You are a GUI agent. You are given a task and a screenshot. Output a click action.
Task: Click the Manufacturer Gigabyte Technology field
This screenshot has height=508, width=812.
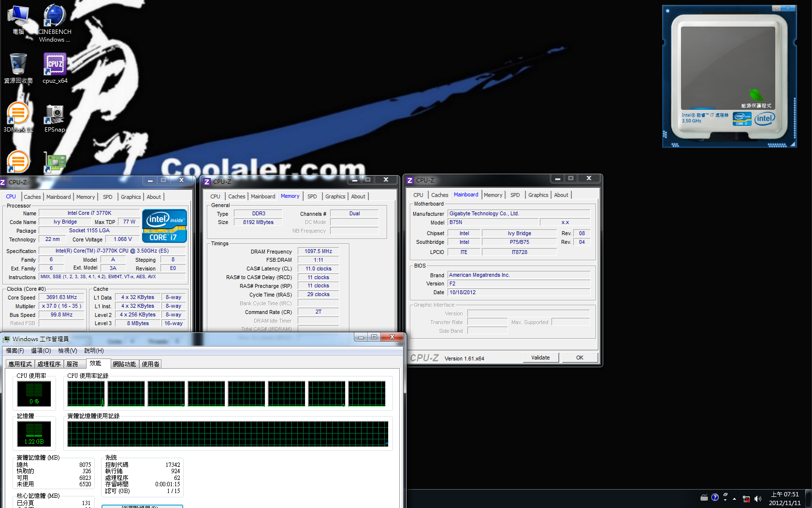[x=519, y=213]
